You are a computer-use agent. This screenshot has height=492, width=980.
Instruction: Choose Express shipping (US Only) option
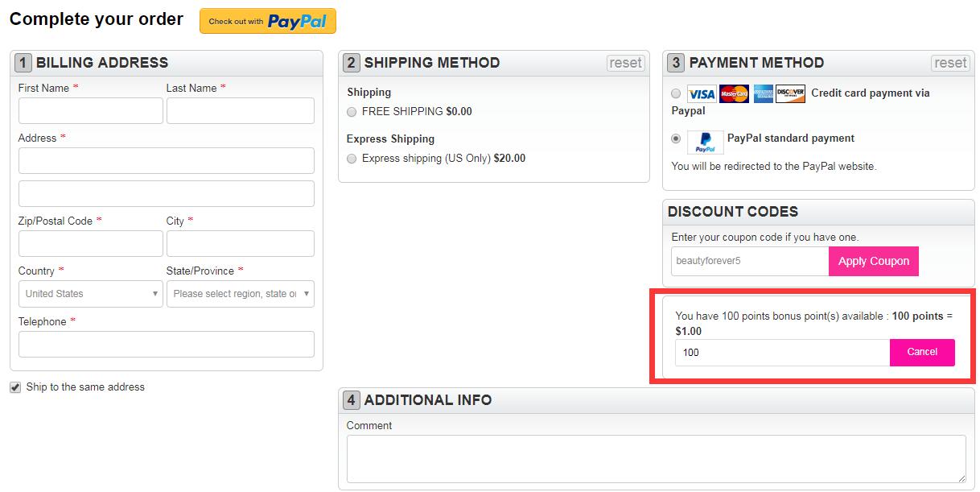[x=352, y=159]
